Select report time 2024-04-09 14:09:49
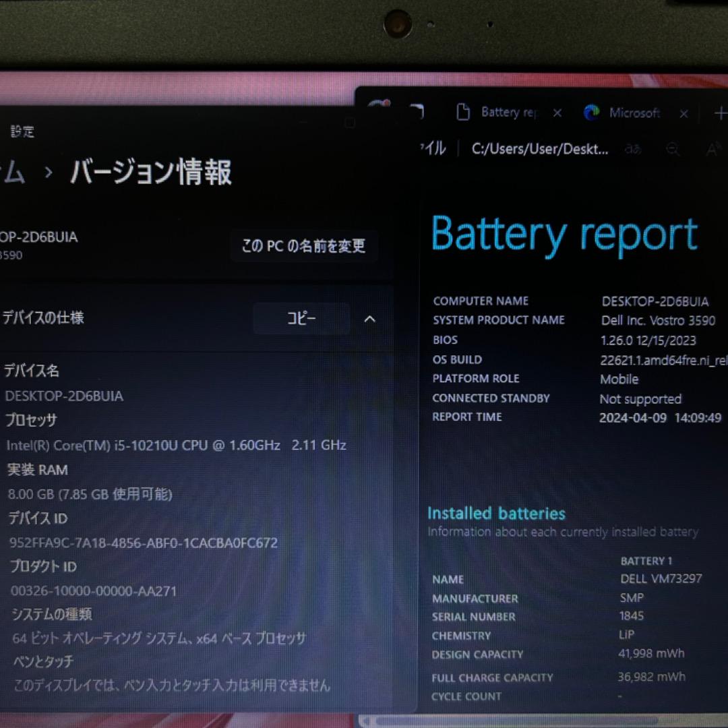728x728 pixels. tap(660, 418)
